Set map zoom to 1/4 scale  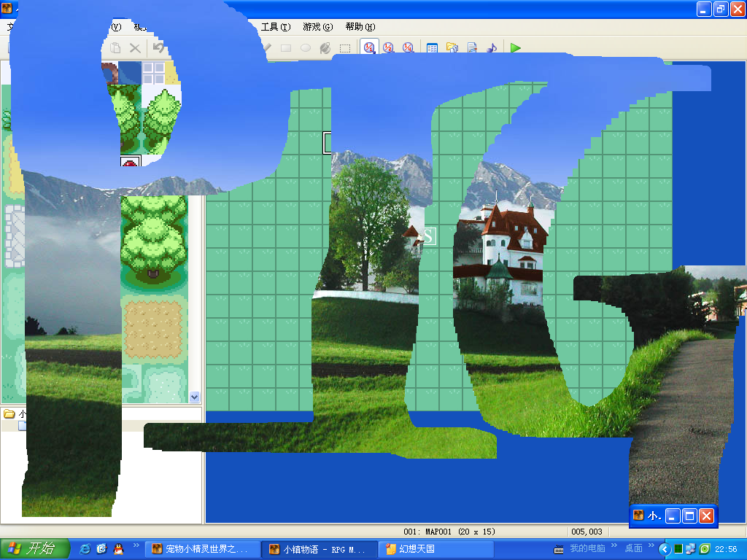click(409, 47)
